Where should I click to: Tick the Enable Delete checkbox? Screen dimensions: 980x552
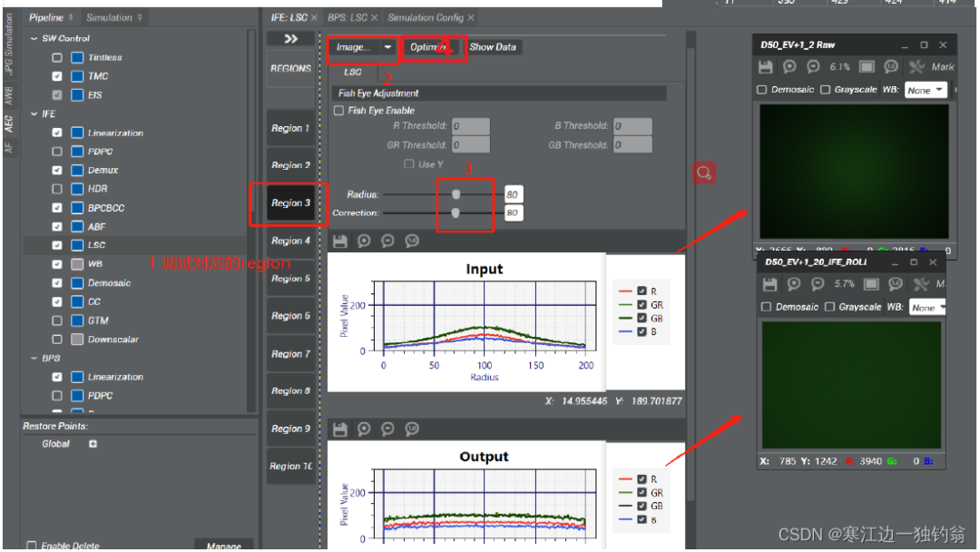tap(32, 546)
